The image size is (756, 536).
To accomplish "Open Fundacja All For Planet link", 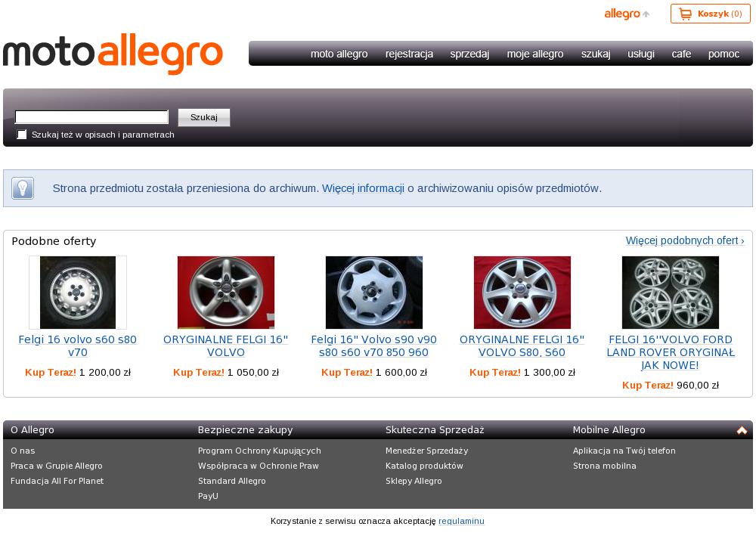I will pyautogui.click(x=57, y=481).
